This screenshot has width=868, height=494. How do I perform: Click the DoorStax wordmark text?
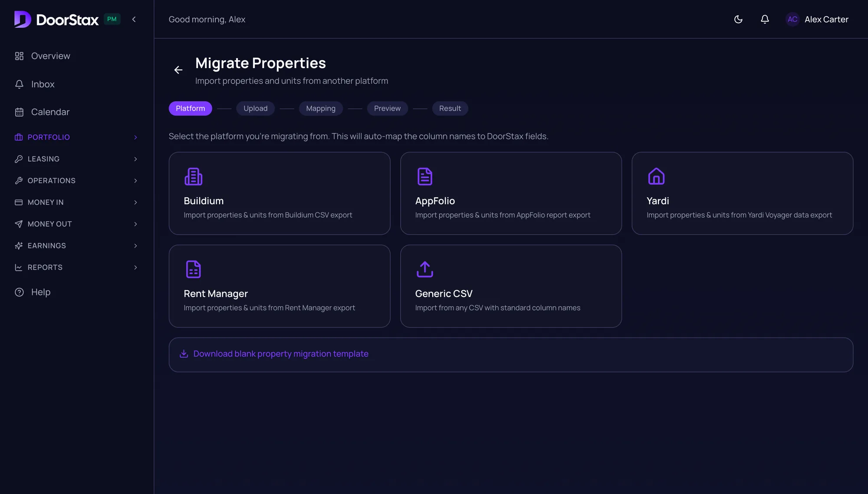tap(67, 20)
